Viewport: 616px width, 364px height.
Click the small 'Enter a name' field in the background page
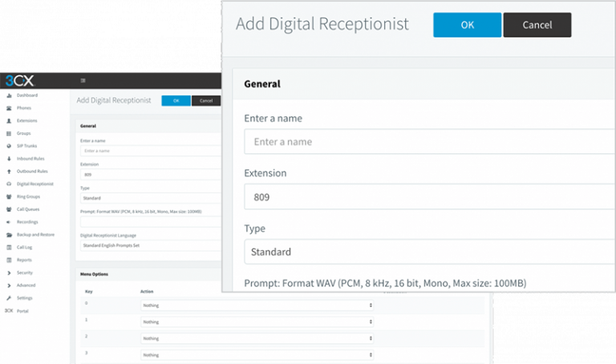tap(151, 151)
